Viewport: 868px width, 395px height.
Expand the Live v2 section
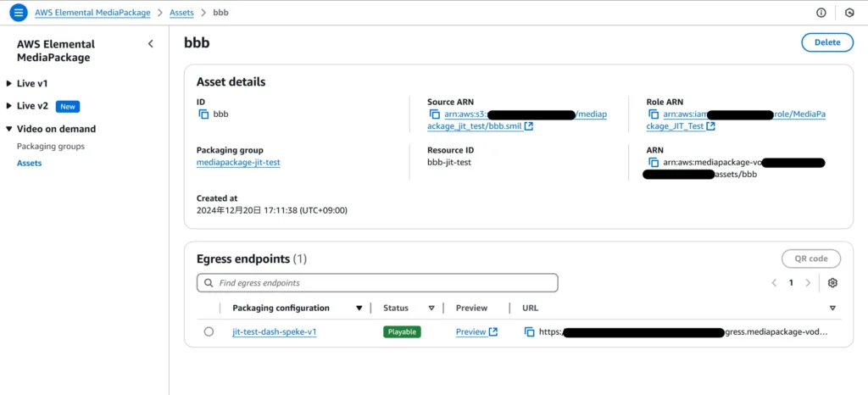point(8,106)
